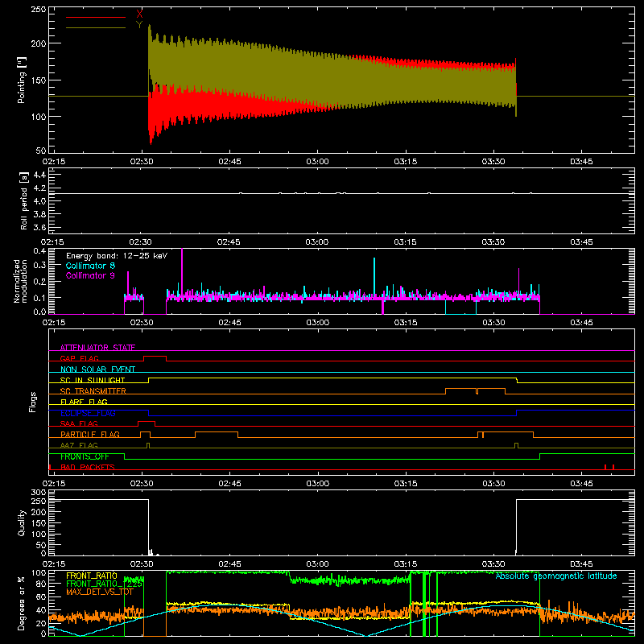Screen dimensions: 644x644
Task: Click the SAA_FLAG label
Action: click(x=79, y=423)
